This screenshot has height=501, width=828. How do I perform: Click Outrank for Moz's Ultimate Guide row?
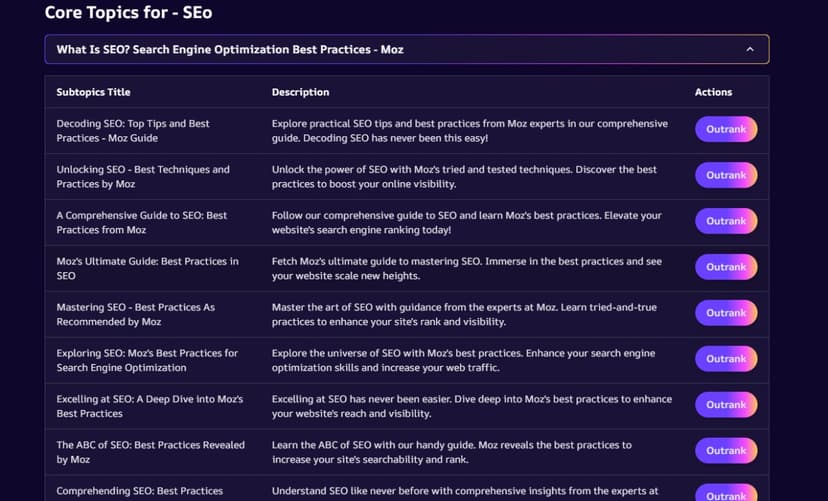(726, 267)
